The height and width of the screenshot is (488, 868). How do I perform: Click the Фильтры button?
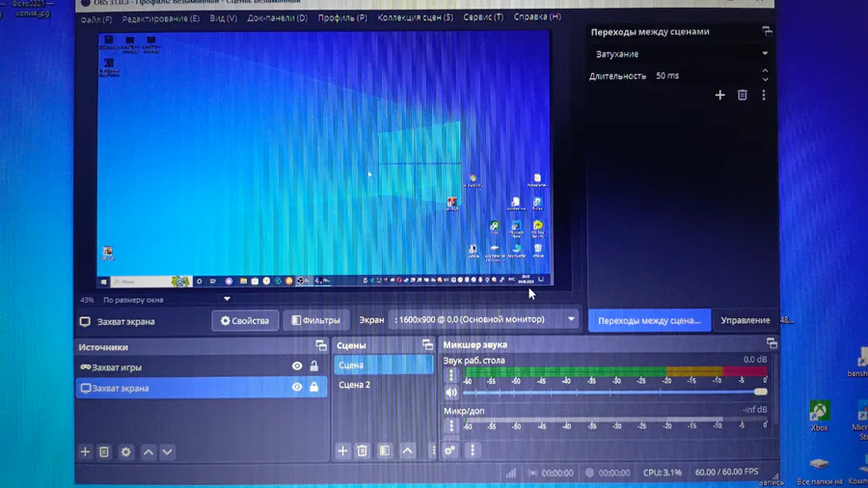coord(316,320)
